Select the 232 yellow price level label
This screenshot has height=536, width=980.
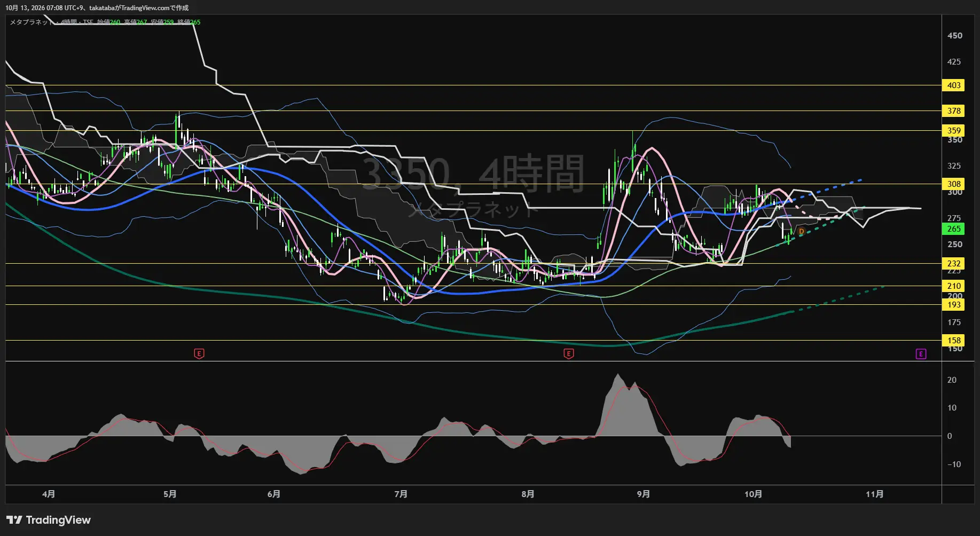click(x=954, y=263)
